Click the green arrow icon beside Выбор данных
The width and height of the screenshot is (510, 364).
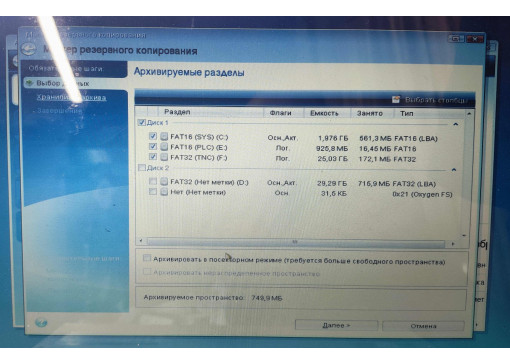[30, 83]
